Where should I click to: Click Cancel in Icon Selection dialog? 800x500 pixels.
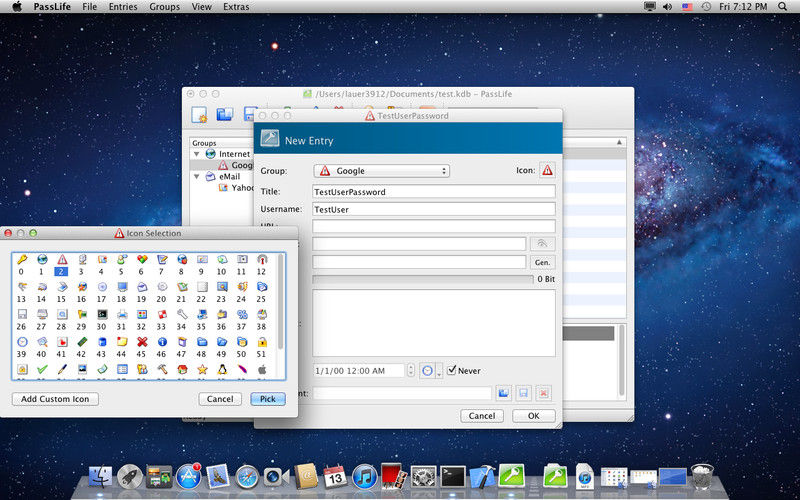coord(220,399)
